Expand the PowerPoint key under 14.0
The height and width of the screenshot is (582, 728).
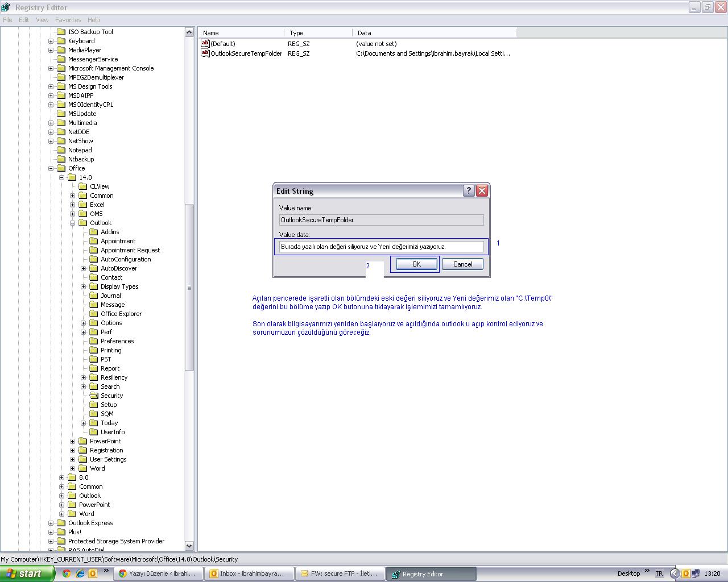pyautogui.click(x=73, y=441)
